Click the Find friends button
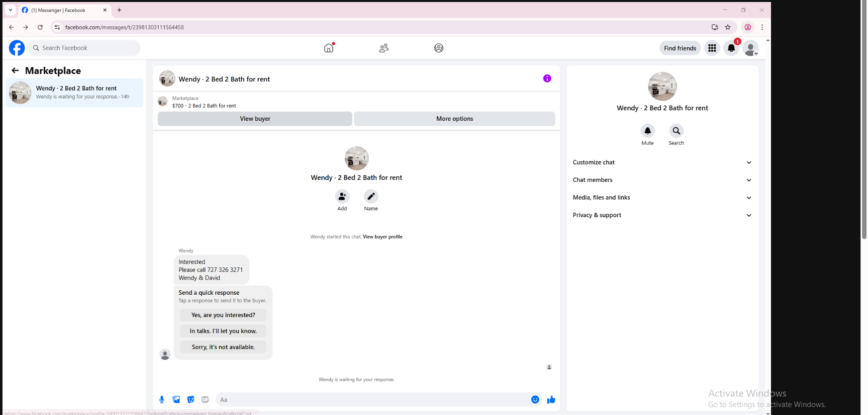This screenshot has width=868, height=415. pyautogui.click(x=680, y=48)
